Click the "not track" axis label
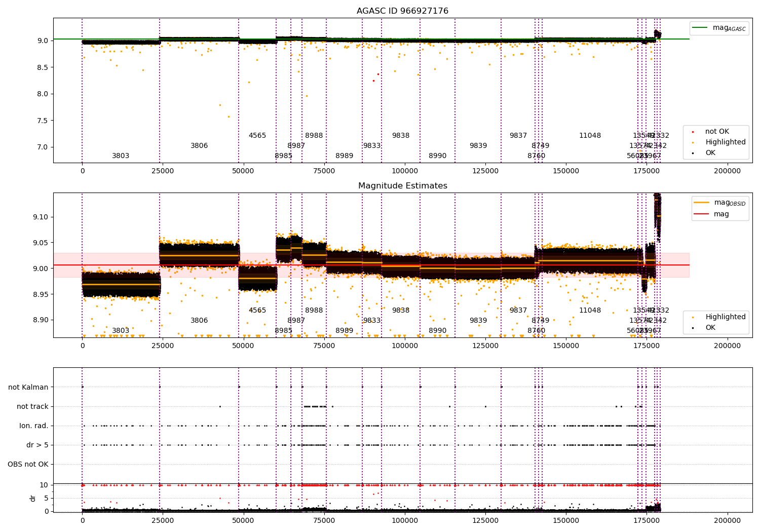Screen dimensions: 760x532 click(x=32, y=406)
